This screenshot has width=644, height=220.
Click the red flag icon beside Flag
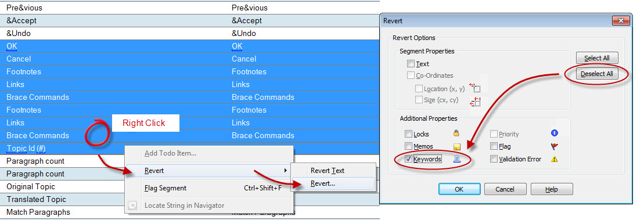[554, 146]
